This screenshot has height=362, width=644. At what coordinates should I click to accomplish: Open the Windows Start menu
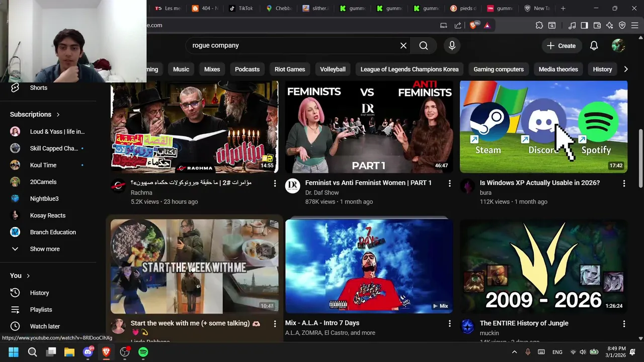click(14, 352)
